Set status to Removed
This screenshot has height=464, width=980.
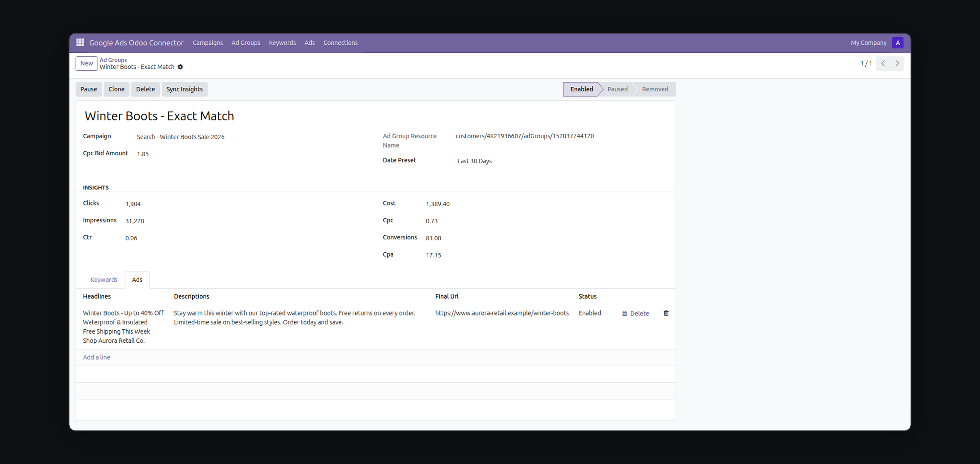click(655, 89)
